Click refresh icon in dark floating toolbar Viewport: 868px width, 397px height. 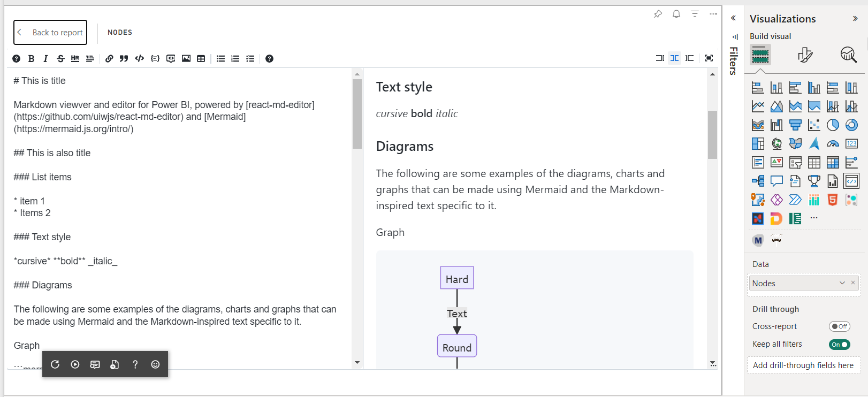tap(55, 364)
